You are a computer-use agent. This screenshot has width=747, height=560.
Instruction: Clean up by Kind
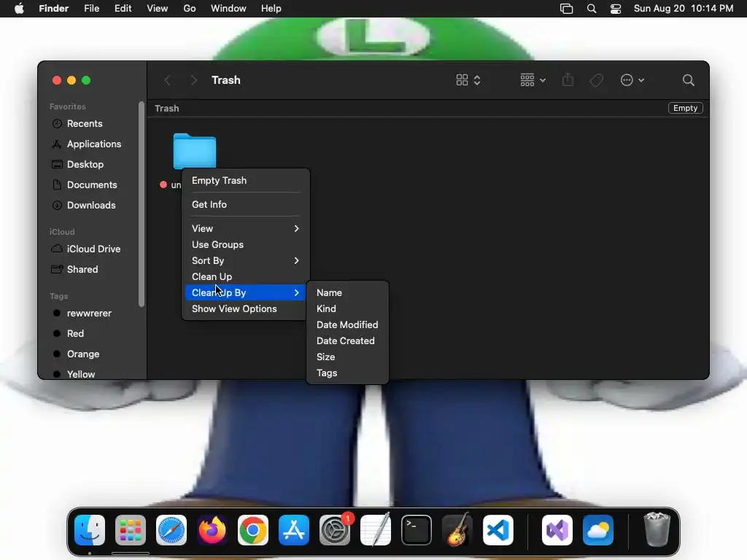pos(347,308)
